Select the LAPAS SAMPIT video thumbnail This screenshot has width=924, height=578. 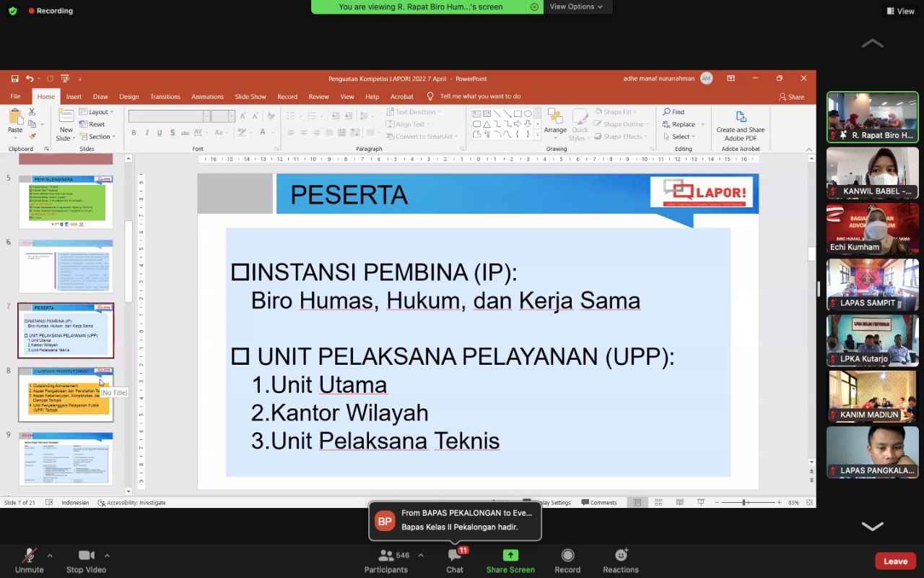[872, 284]
